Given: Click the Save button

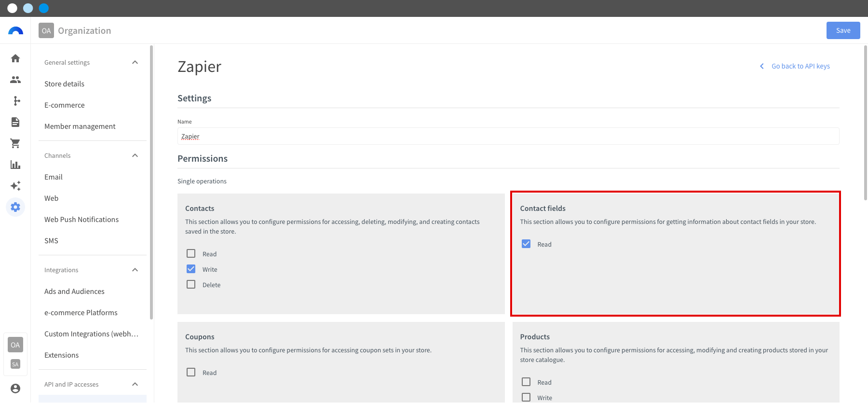Looking at the screenshot, I should (x=843, y=30).
